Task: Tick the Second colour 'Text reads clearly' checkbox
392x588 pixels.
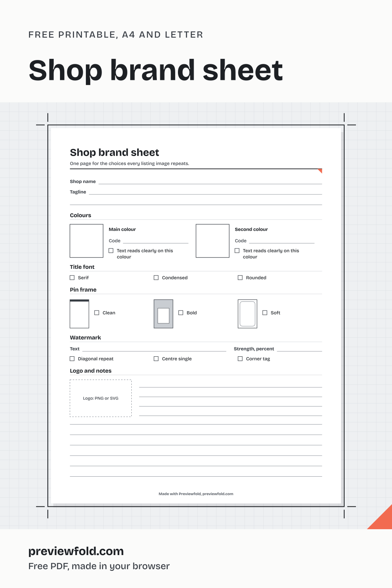Action: (237, 250)
